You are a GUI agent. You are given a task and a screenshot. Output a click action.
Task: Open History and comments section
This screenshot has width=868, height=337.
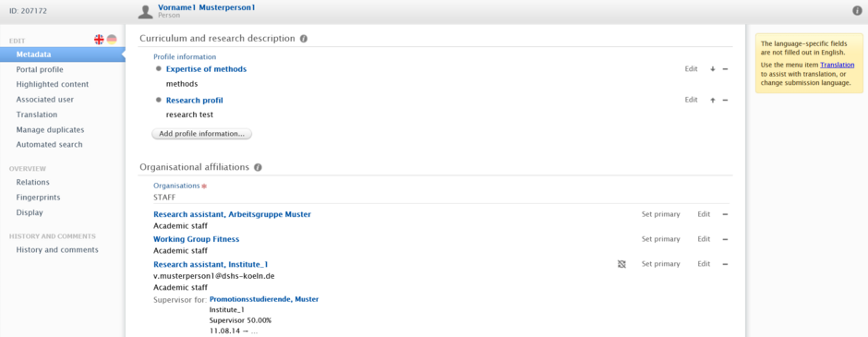pos(57,249)
